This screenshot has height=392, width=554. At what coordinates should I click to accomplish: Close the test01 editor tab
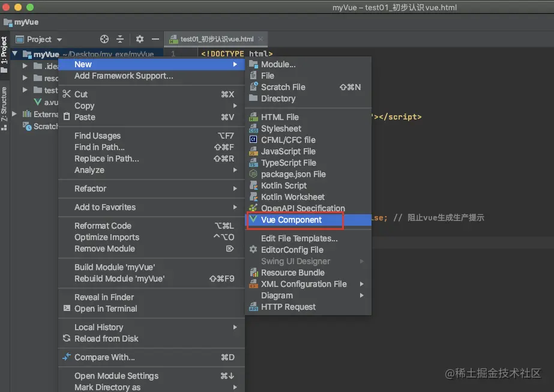click(x=260, y=39)
